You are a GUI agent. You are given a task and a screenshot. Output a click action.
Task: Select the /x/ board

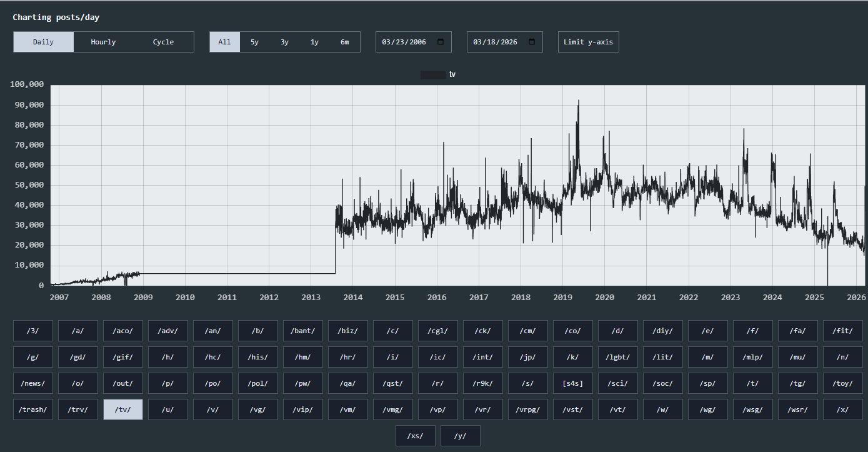click(x=843, y=409)
